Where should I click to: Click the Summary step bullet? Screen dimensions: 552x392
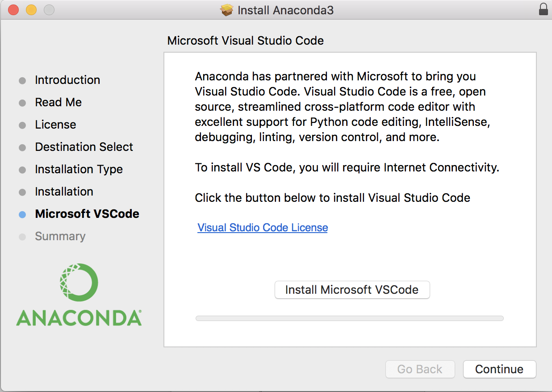(x=22, y=237)
